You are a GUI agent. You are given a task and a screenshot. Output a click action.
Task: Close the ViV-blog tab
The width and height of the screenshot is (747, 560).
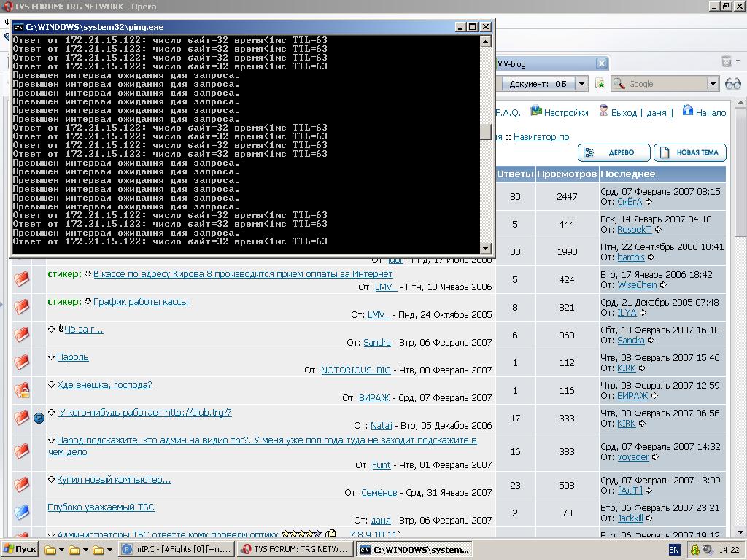[x=601, y=63]
